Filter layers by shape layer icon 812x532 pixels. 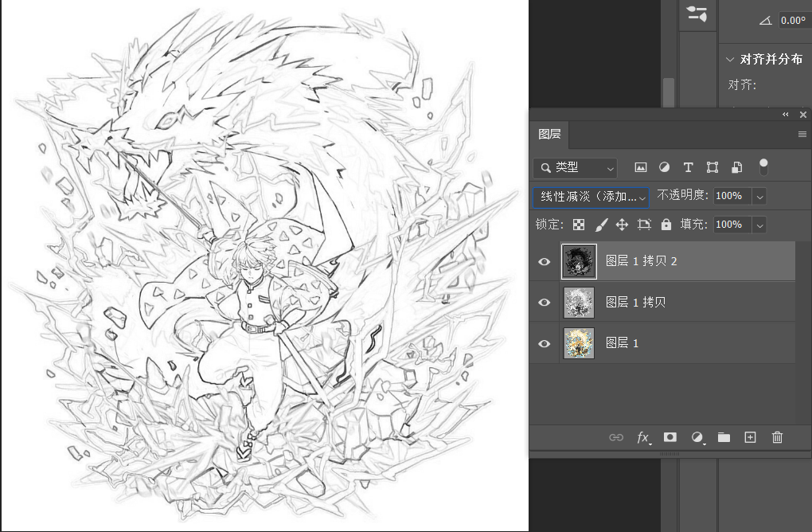[x=712, y=167]
